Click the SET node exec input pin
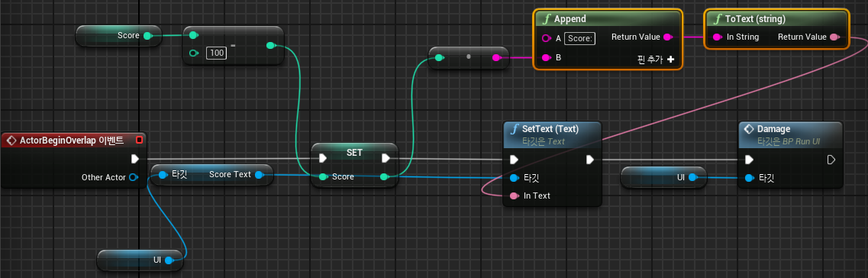Screen dimensions: 868x278 [323, 159]
